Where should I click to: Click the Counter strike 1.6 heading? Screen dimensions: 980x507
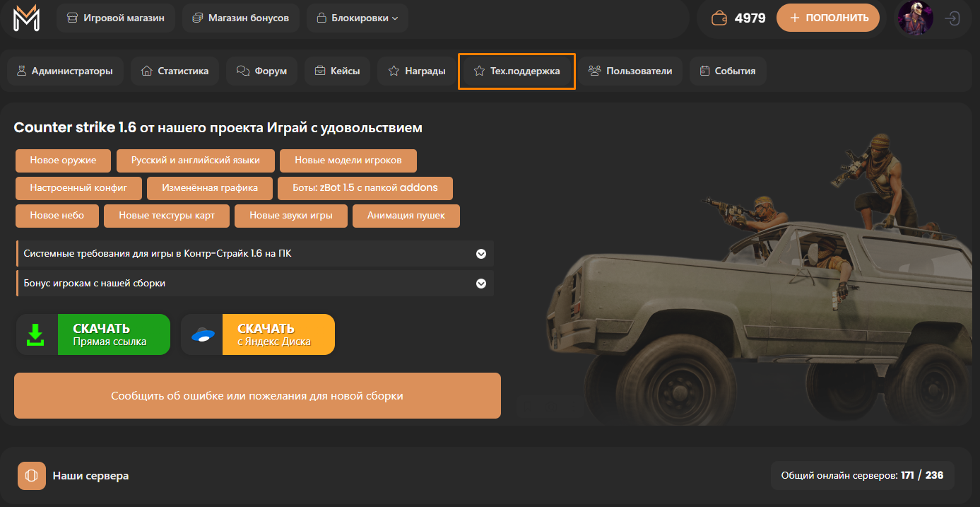point(218,128)
